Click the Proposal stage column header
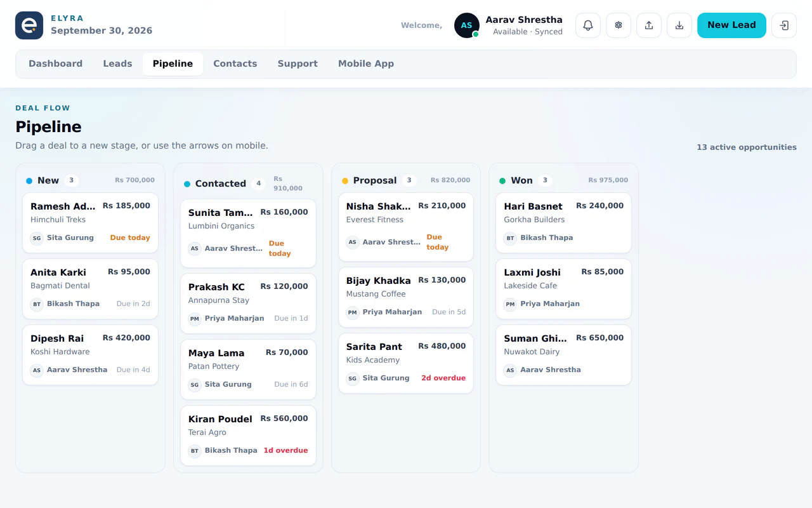This screenshot has width=812, height=508. [406, 180]
